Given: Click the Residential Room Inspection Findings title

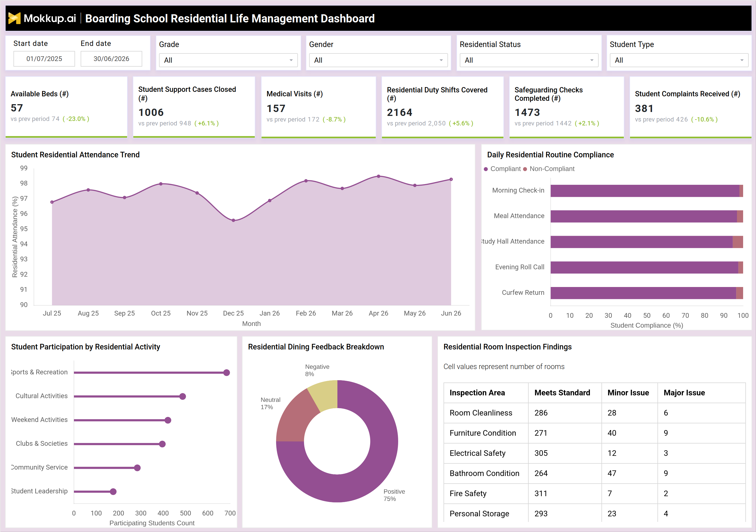Looking at the screenshot, I should [x=507, y=347].
